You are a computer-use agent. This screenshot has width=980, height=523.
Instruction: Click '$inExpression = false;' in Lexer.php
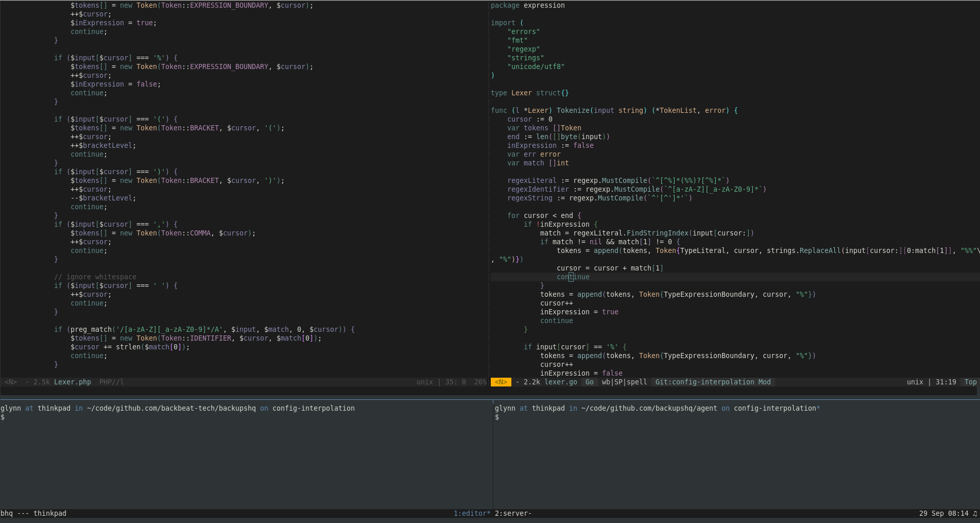click(116, 84)
